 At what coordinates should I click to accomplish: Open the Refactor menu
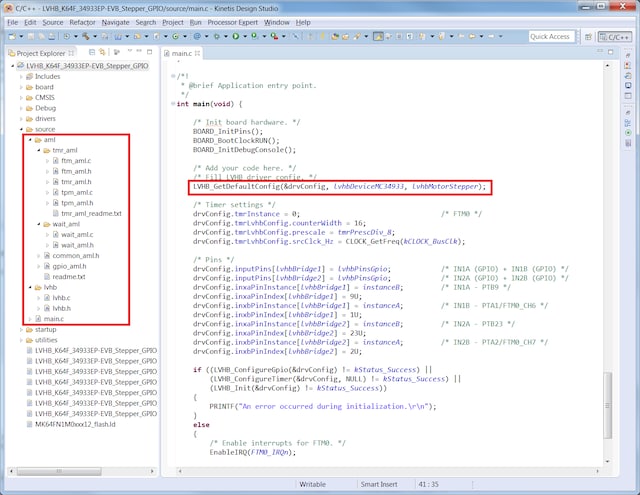[x=84, y=21]
